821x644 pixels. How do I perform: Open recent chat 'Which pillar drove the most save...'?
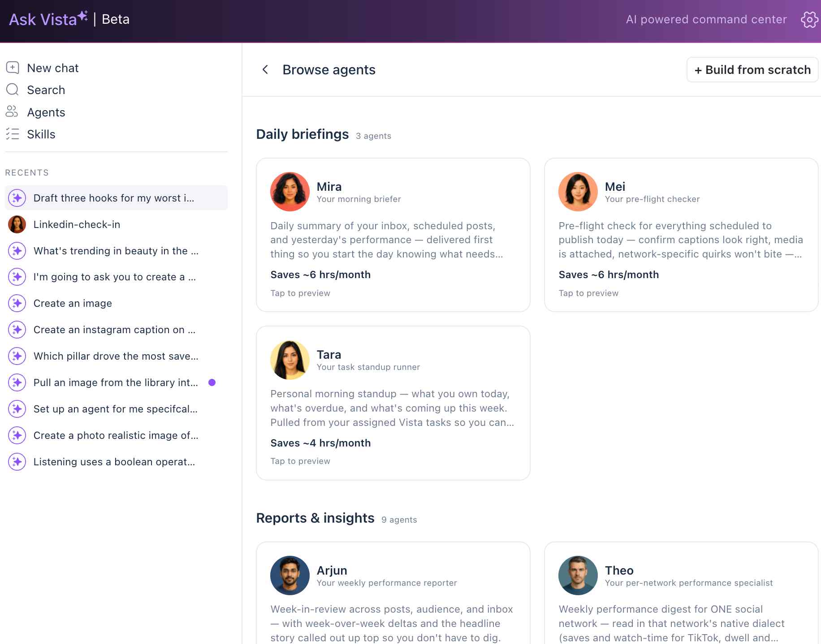(x=116, y=356)
